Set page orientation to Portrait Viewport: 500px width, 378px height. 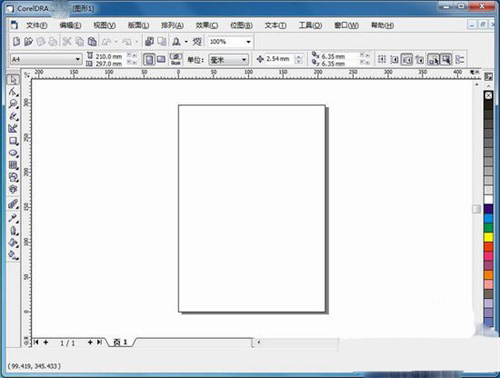coord(149,60)
